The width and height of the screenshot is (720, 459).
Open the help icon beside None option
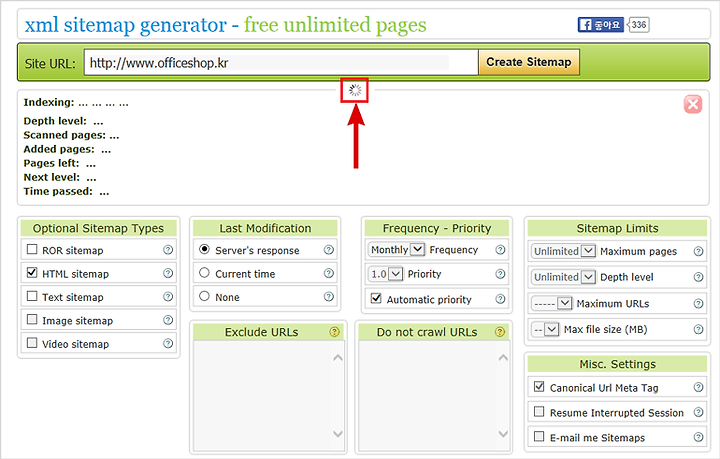329,297
